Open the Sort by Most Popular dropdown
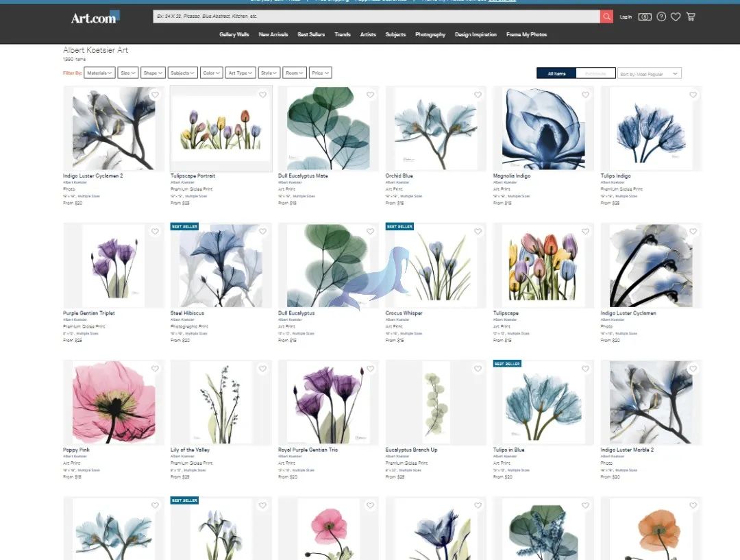The width and height of the screenshot is (740, 560). (650, 73)
